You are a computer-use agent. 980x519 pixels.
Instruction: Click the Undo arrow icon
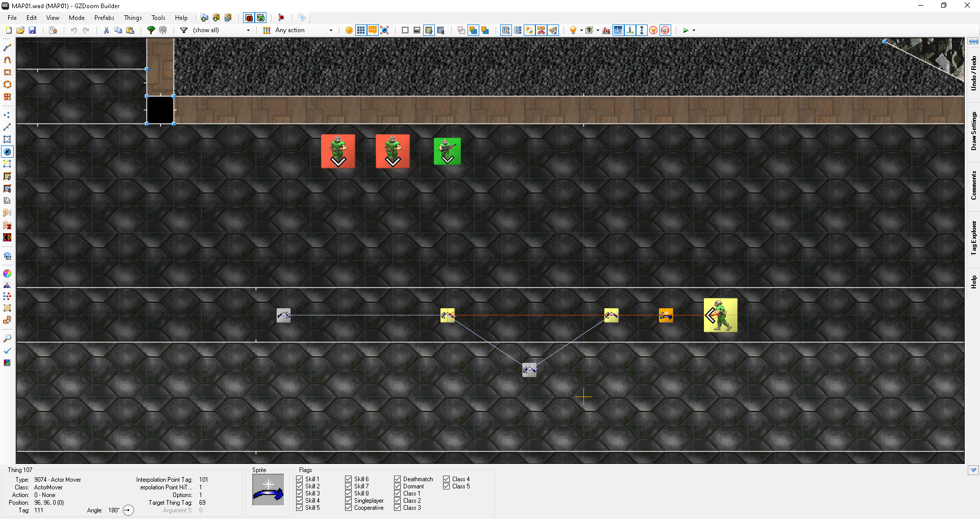point(73,30)
